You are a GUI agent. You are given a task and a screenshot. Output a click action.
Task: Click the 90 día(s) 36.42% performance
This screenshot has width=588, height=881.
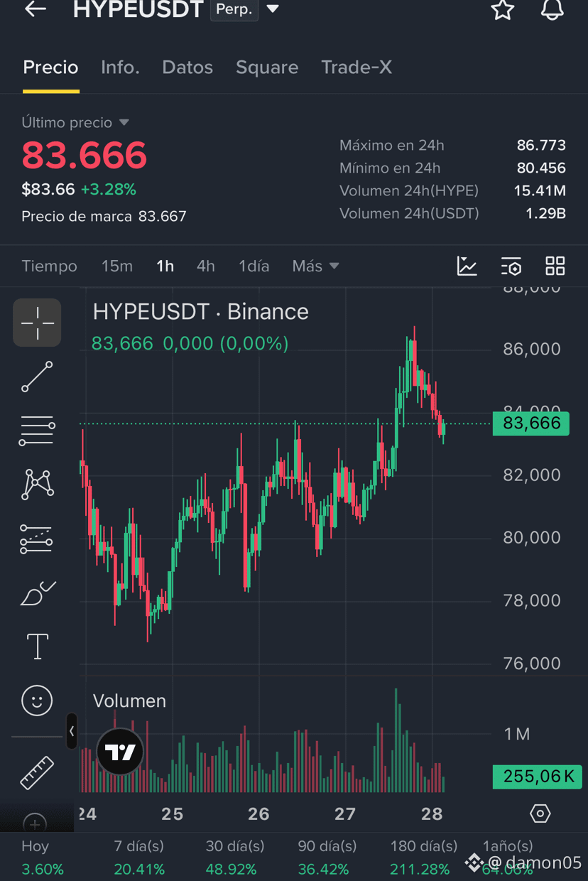tap(327, 858)
